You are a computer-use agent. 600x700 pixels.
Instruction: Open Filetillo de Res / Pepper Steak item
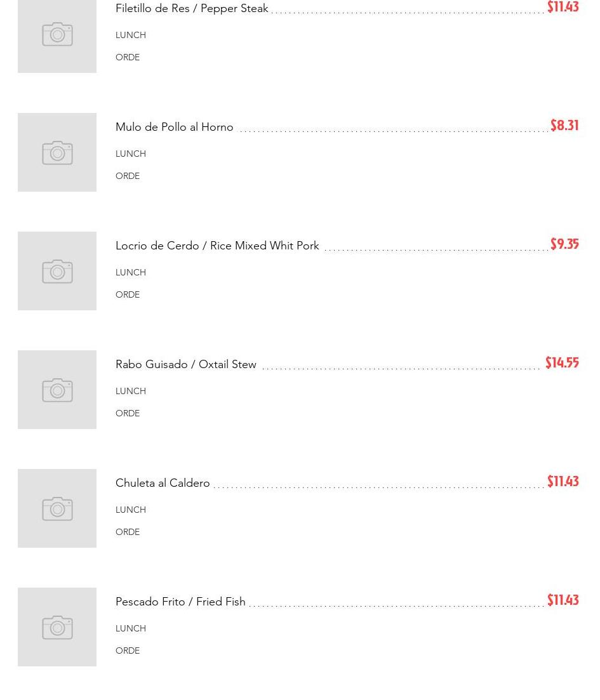tap(192, 8)
